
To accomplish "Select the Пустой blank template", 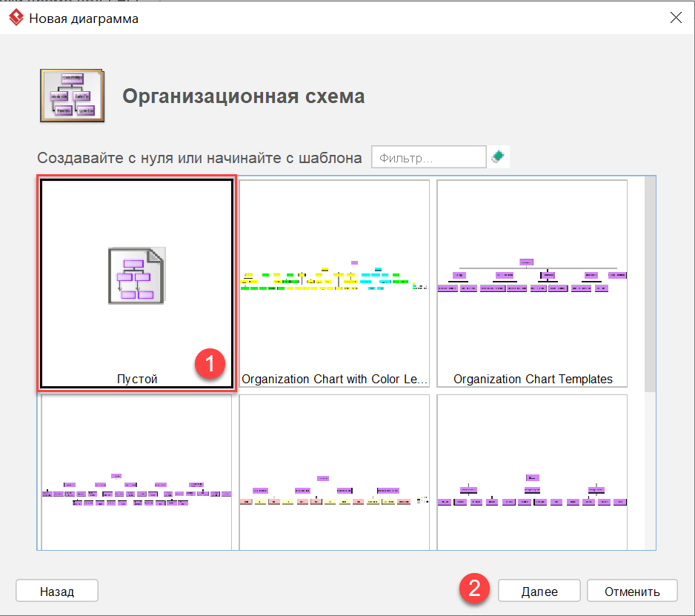I will (136, 282).
